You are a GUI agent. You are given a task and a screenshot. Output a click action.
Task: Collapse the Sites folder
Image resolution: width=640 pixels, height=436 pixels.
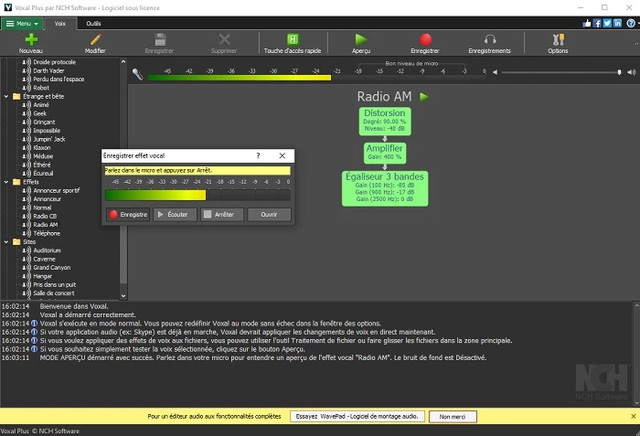tap(6, 242)
